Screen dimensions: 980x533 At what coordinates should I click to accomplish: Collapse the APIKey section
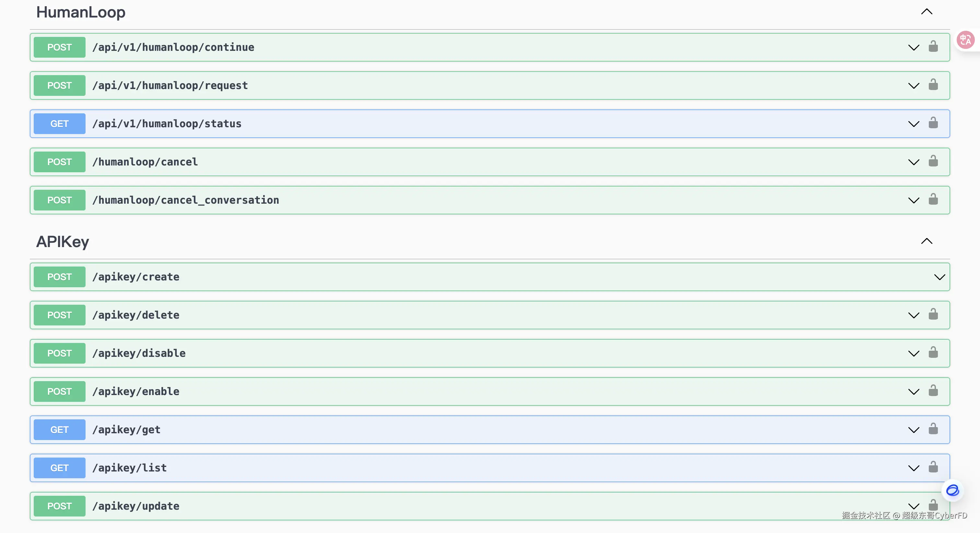click(x=926, y=242)
